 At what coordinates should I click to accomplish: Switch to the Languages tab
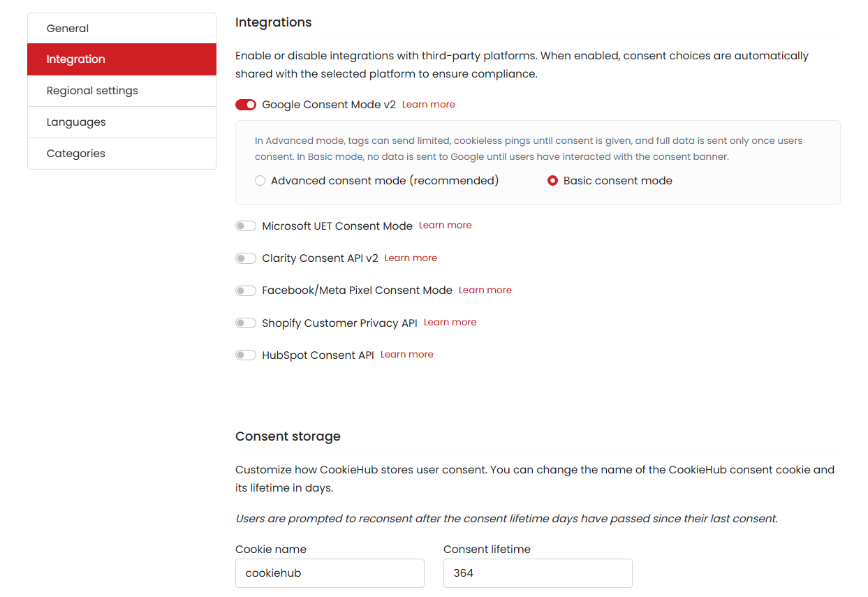click(x=122, y=122)
